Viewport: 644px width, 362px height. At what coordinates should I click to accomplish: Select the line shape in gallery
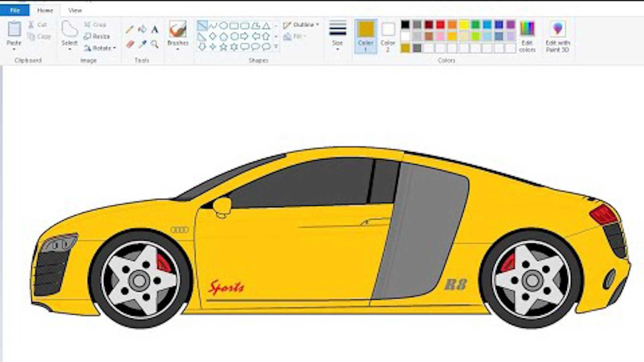click(202, 25)
